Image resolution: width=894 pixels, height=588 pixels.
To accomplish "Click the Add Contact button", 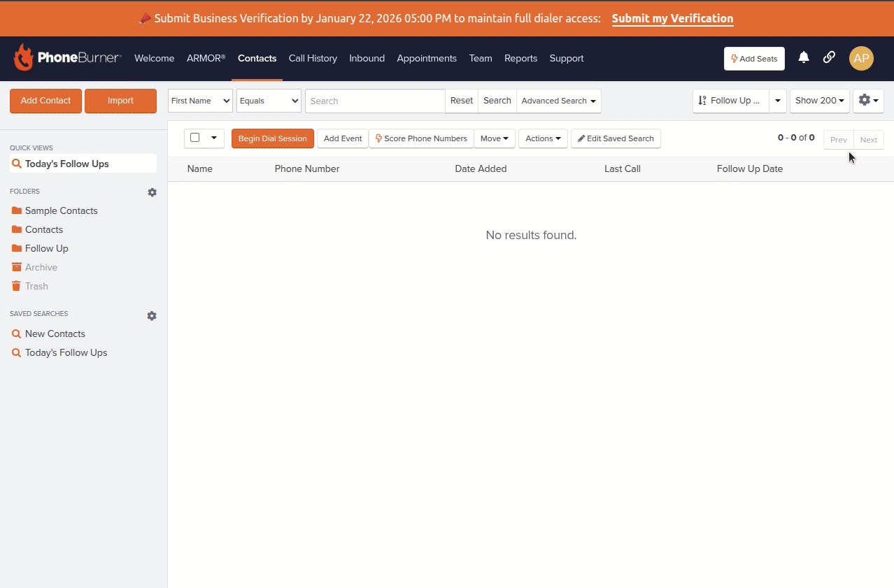I will [x=45, y=101].
